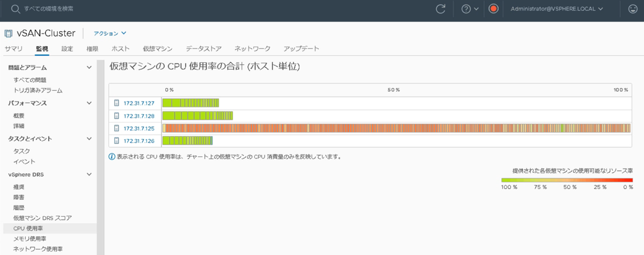
Task: Collapse the 問題とアラーム section
Action: click(89, 68)
